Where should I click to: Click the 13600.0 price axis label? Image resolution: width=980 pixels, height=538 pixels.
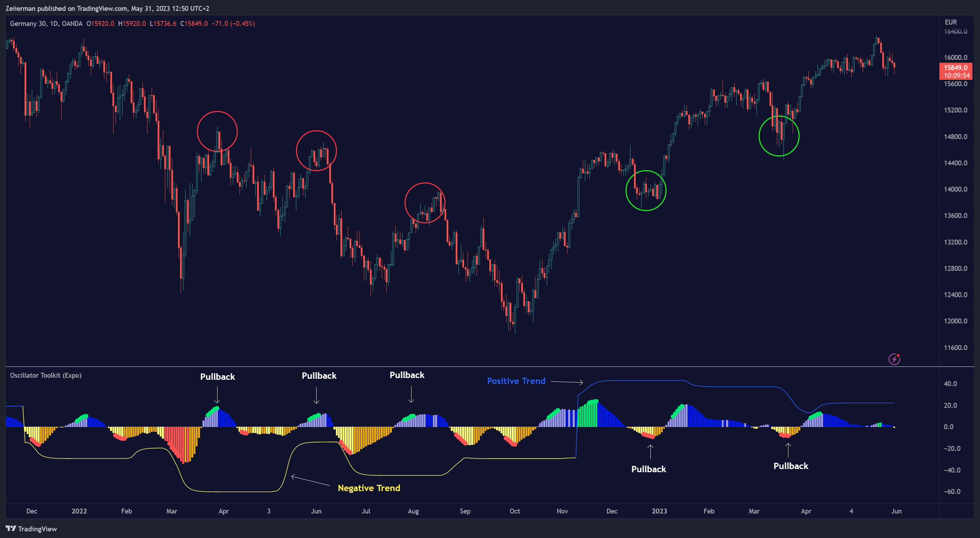[955, 216]
